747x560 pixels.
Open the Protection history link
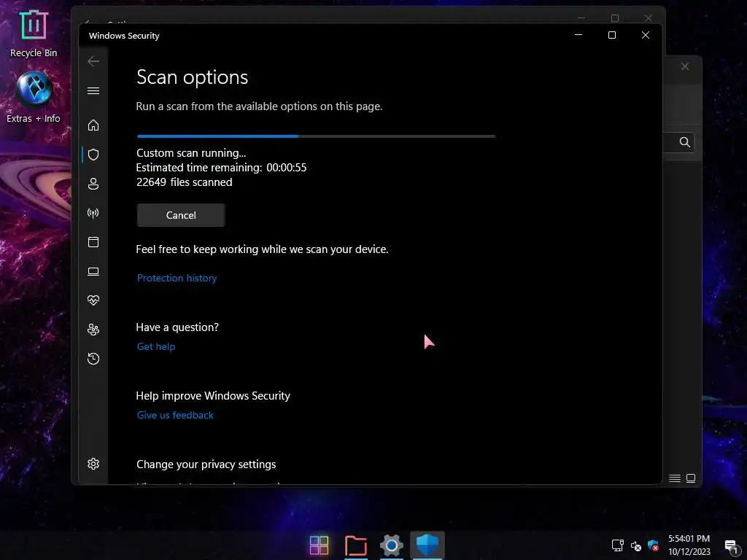177,278
